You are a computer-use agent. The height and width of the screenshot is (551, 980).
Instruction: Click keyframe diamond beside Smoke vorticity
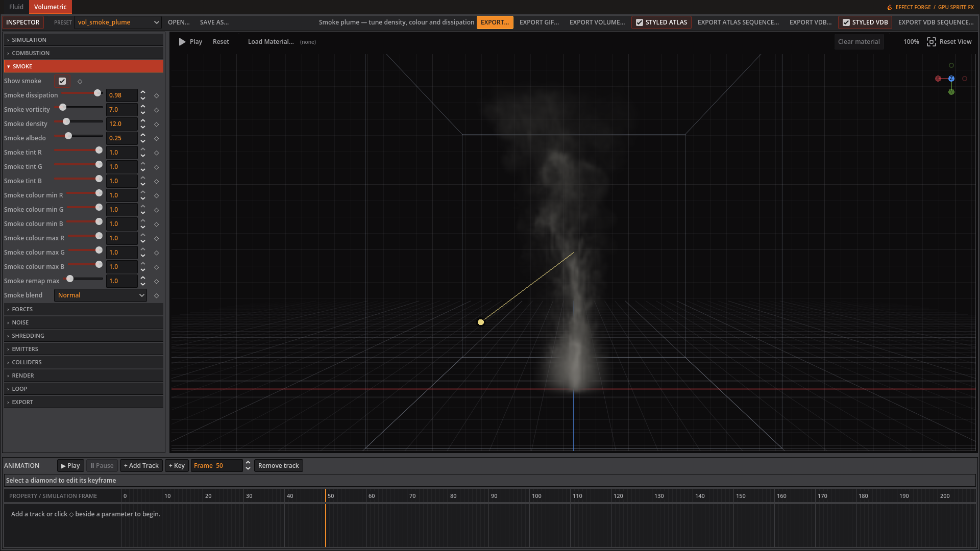(157, 110)
